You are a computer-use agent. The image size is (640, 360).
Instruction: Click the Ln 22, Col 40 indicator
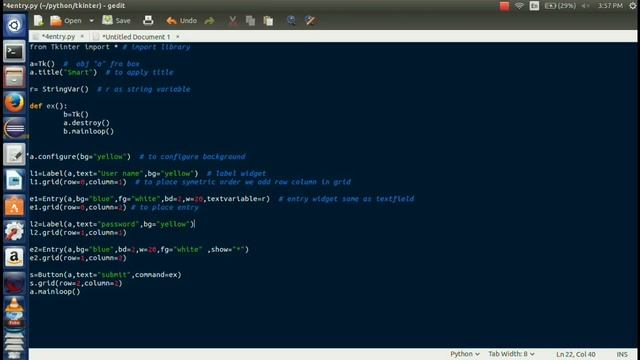576,354
